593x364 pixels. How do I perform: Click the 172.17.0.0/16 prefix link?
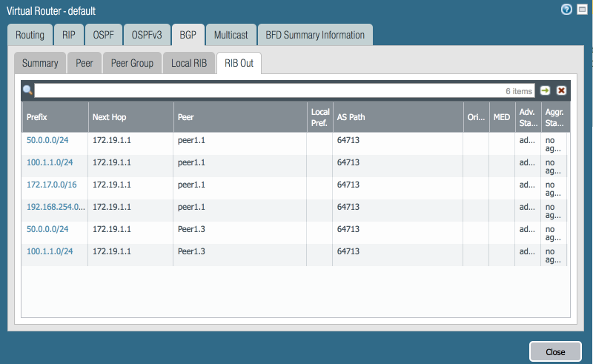tap(50, 185)
